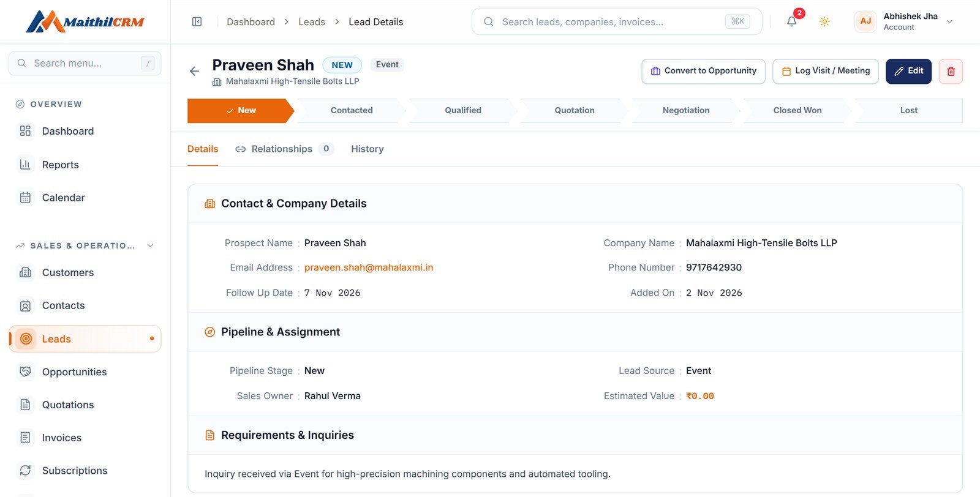Delete lead with red trash icon
The width and height of the screenshot is (980, 497).
click(x=951, y=72)
